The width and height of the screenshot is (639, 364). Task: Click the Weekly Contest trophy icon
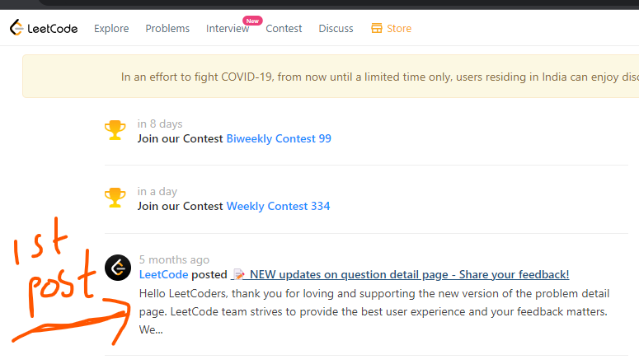[x=115, y=198]
